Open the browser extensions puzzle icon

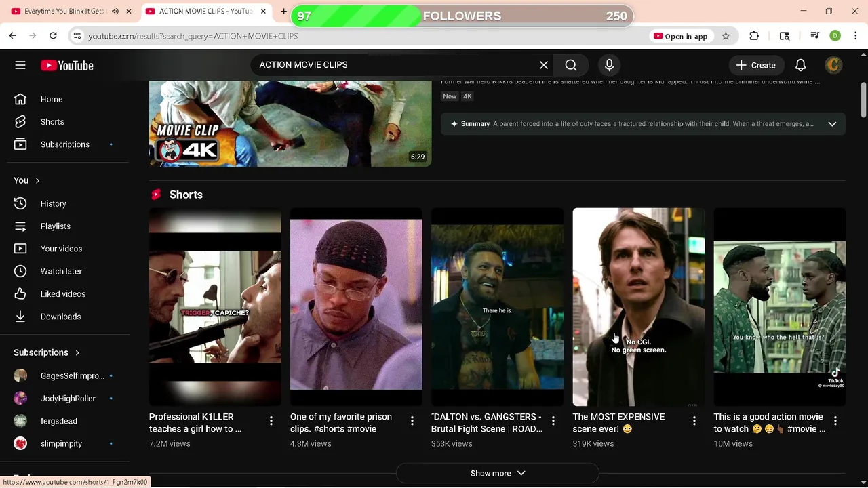tap(754, 36)
